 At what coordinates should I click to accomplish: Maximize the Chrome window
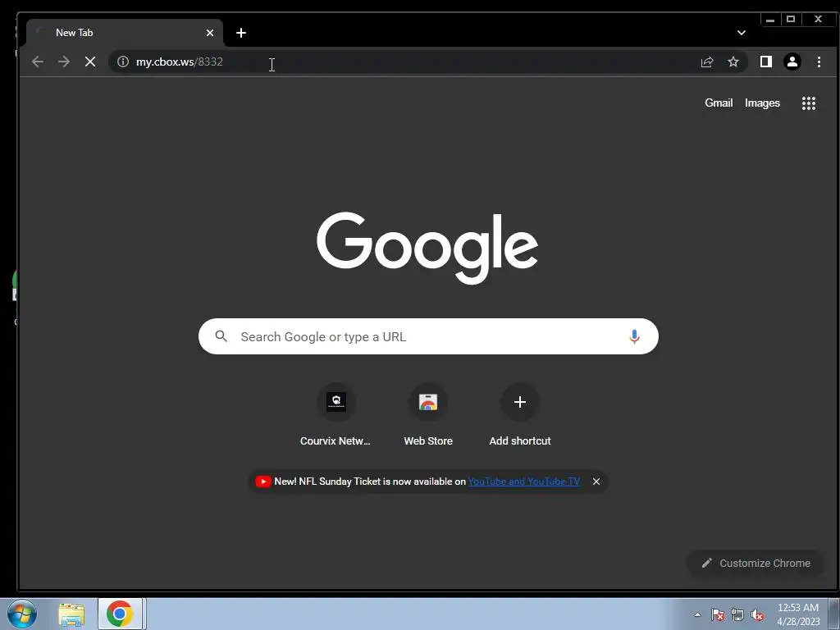(791, 20)
